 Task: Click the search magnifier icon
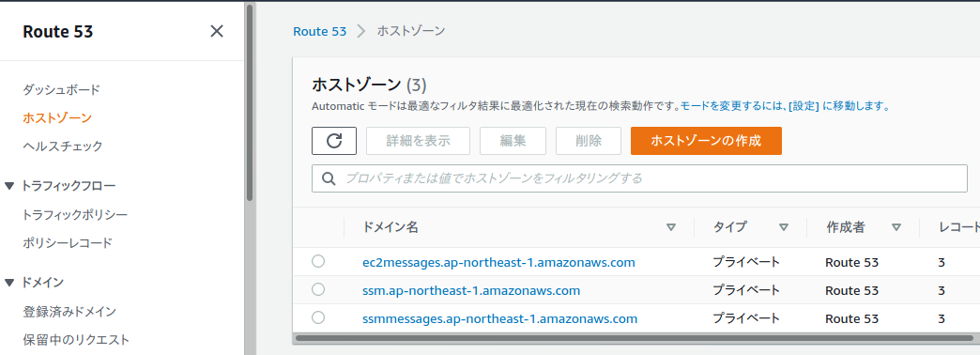(x=329, y=178)
